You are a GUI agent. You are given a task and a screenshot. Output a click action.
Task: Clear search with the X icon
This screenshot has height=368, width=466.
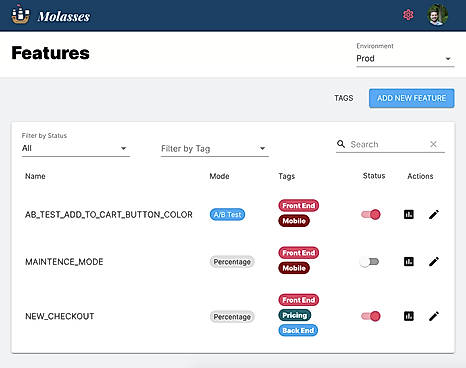tap(433, 144)
